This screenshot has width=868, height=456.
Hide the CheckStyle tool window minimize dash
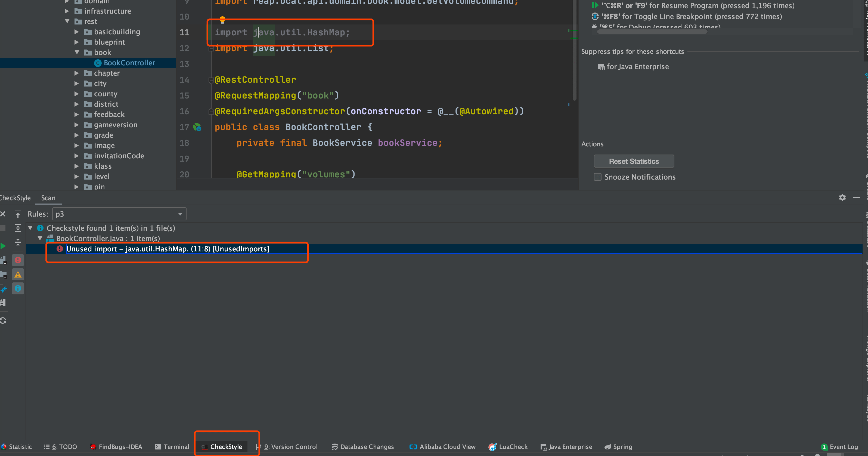click(x=857, y=198)
